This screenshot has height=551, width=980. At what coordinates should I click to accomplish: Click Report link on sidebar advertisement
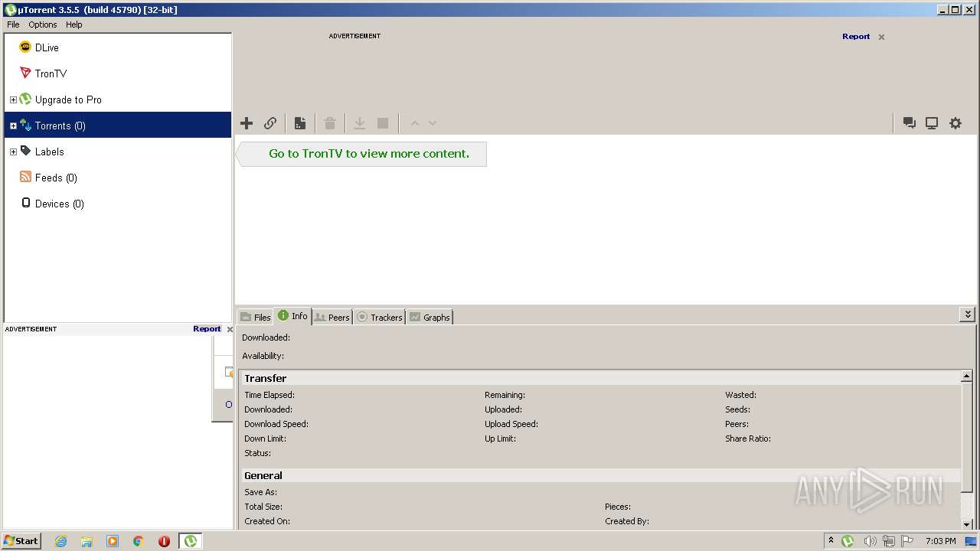pos(207,329)
